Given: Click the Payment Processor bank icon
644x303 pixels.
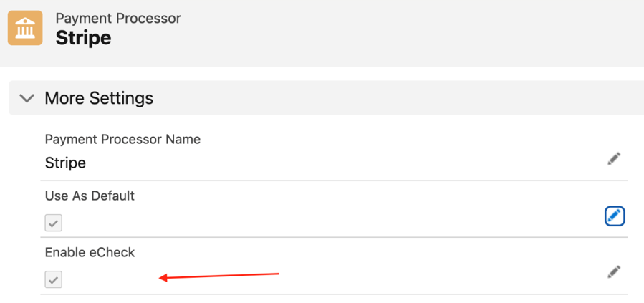Looking at the screenshot, I should click(26, 28).
